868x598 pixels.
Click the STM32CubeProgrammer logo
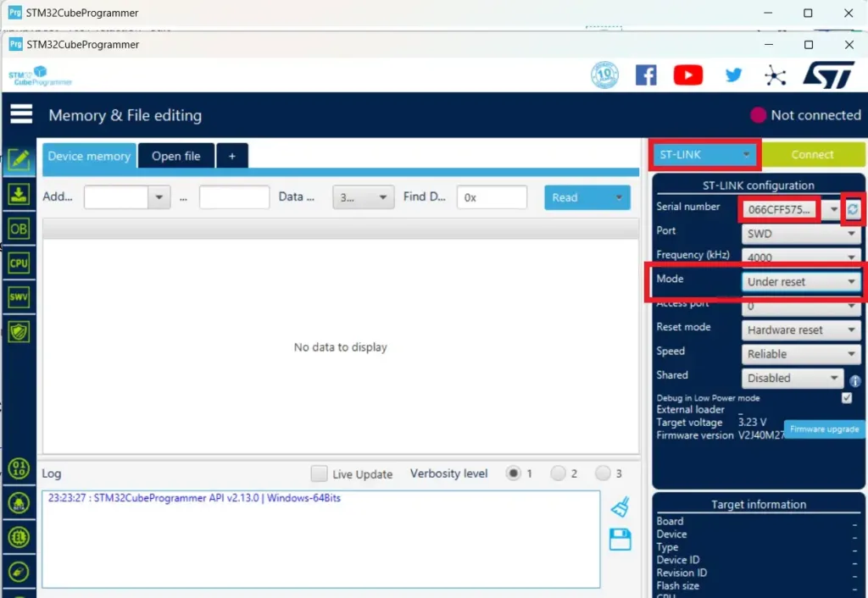tap(40, 76)
